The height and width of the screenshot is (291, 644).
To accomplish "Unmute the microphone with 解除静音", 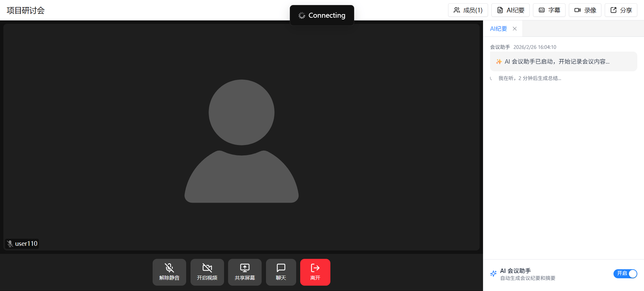I will click(169, 272).
